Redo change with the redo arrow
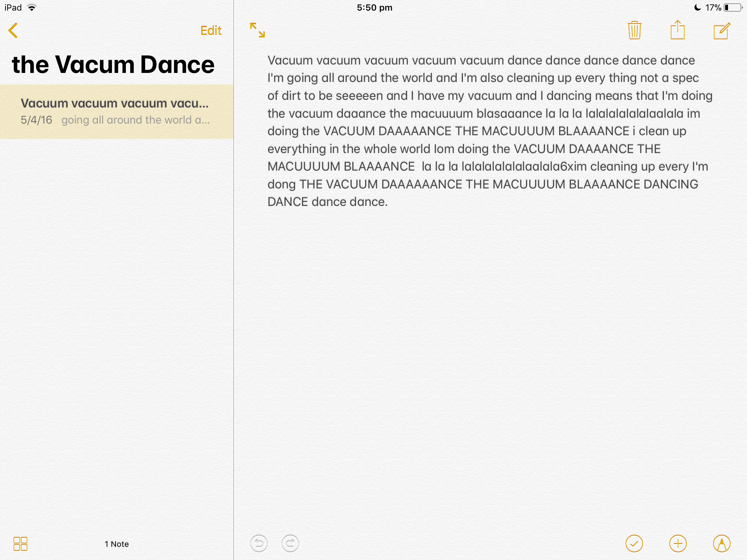This screenshot has width=747, height=560. coord(290,544)
